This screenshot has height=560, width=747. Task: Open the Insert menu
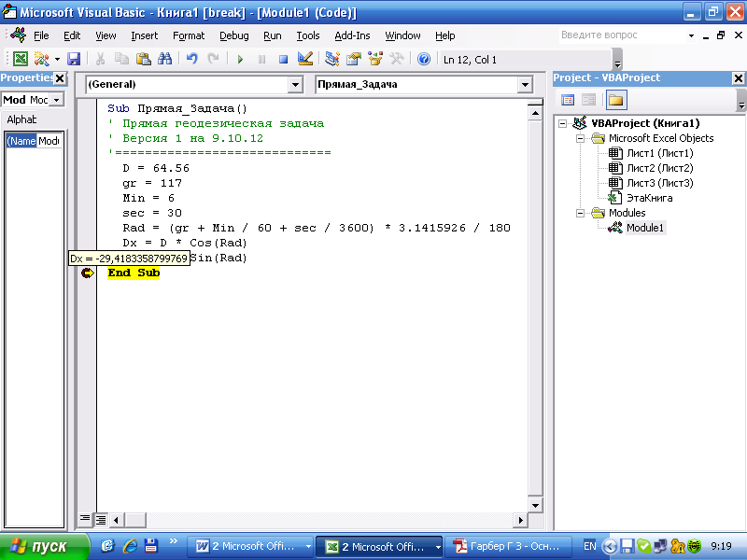click(x=145, y=35)
